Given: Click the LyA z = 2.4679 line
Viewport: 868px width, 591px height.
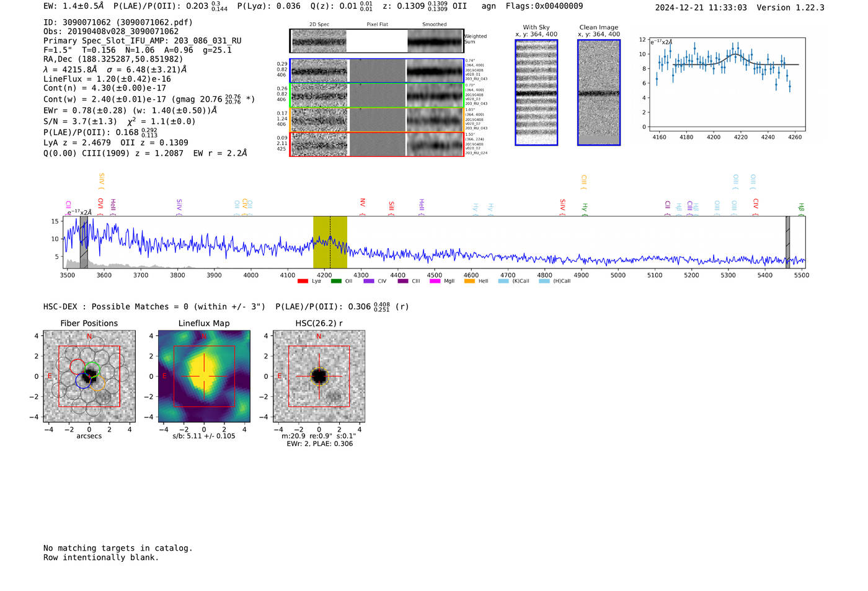Looking at the screenshot, I should click(116, 143).
